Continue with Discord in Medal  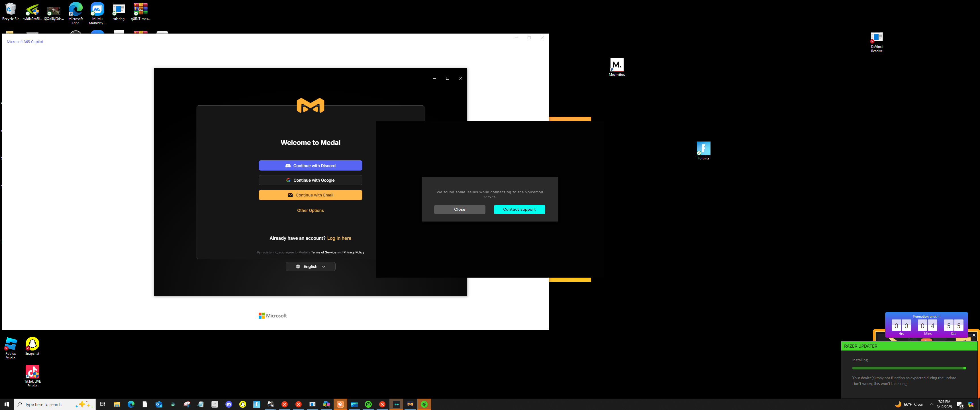[x=311, y=165]
